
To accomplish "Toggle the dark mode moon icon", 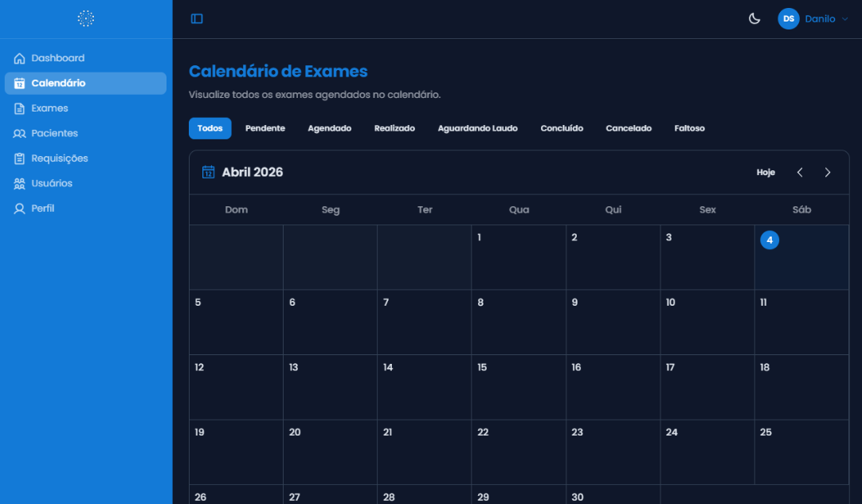I will tap(754, 18).
